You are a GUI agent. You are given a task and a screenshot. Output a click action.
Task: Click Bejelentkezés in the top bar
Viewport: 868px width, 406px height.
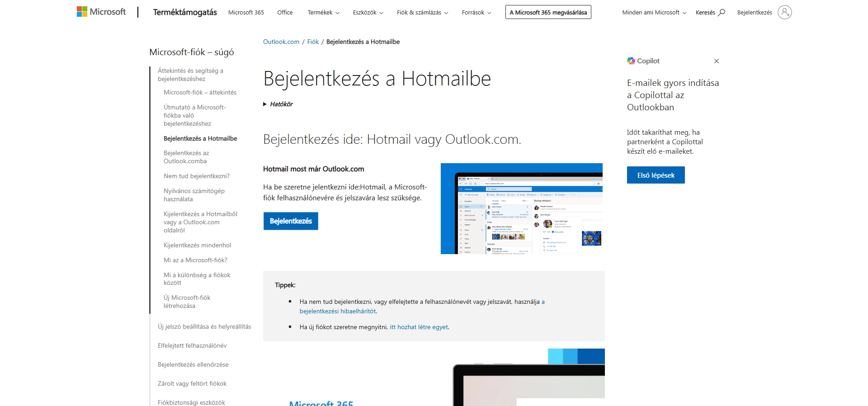(755, 13)
